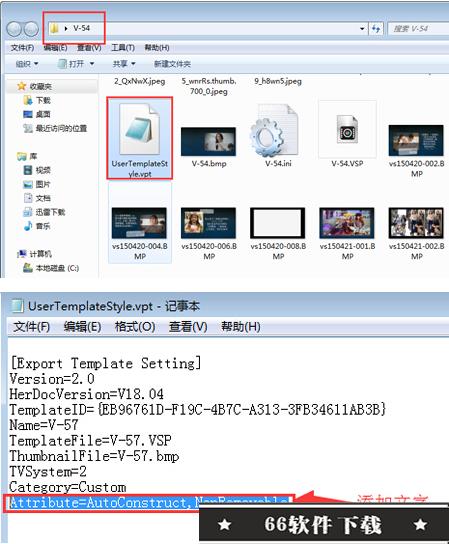Click the search V-54 input field
This screenshot has height=544, width=449.
point(418,28)
